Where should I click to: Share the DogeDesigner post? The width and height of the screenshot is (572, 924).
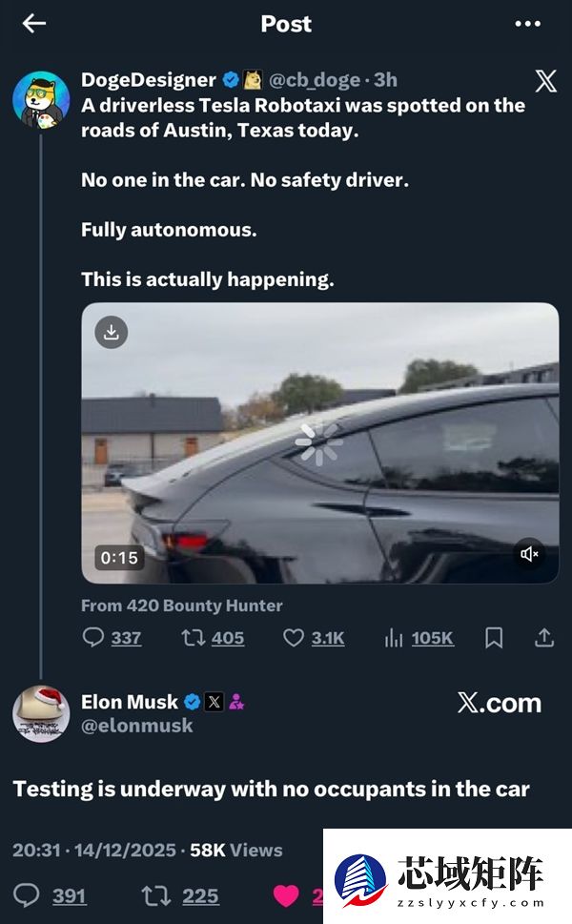pos(543,638)
